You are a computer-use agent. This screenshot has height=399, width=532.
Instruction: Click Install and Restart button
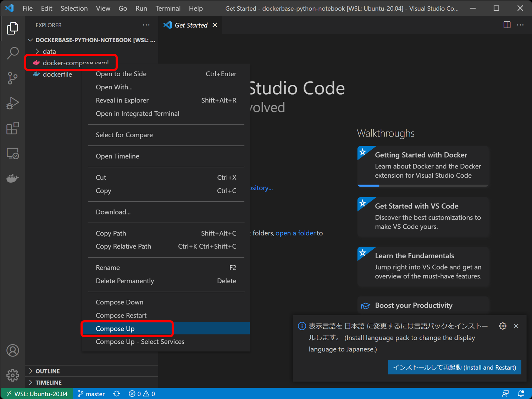(x=455, y=367)
